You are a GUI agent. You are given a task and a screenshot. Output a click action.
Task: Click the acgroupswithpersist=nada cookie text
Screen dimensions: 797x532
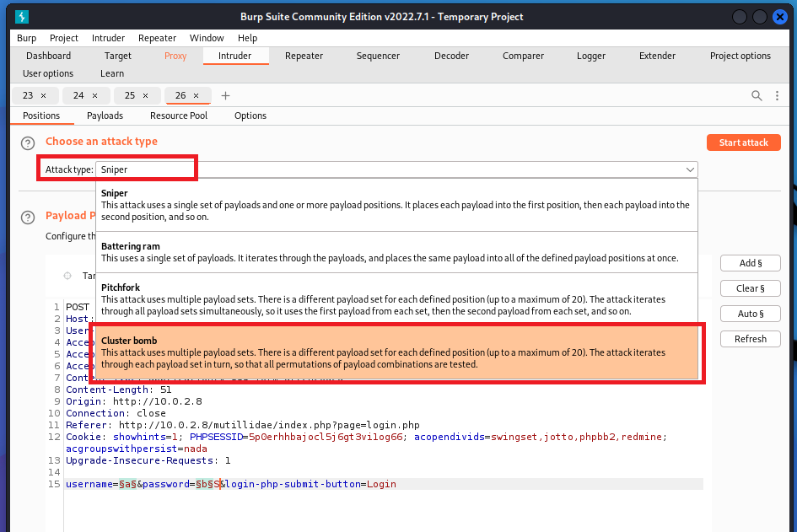pyautogui.click(x=137, y=449)
